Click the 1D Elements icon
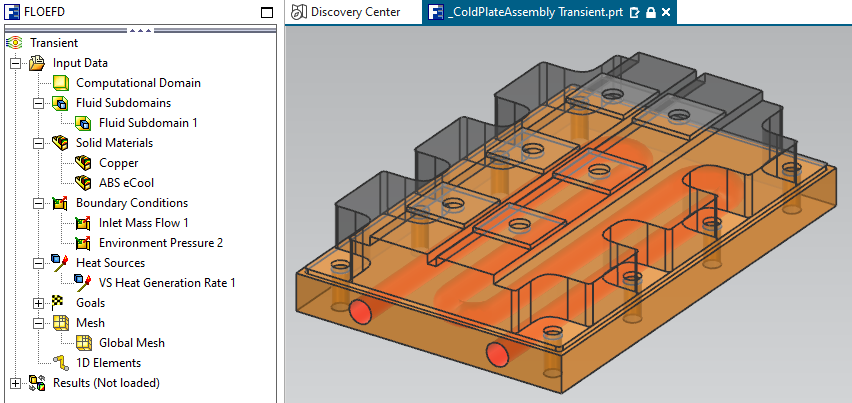The width and height of the screenshot is (852, 403). 60,363
